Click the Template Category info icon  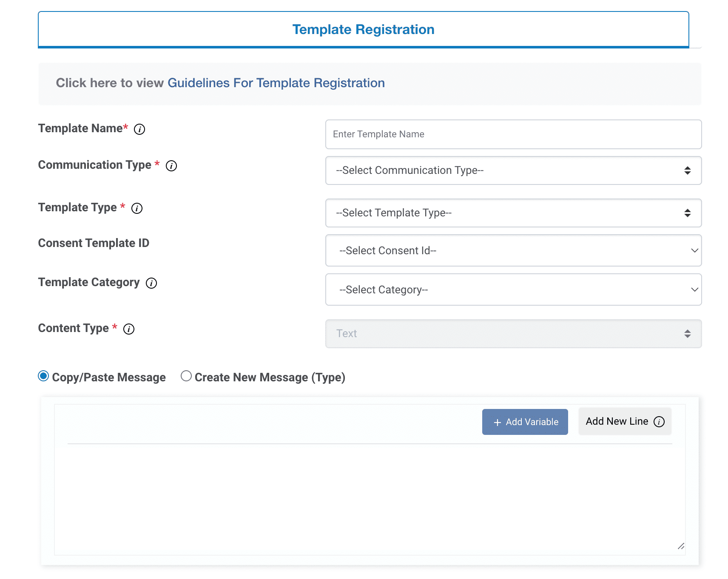(151, 284)
